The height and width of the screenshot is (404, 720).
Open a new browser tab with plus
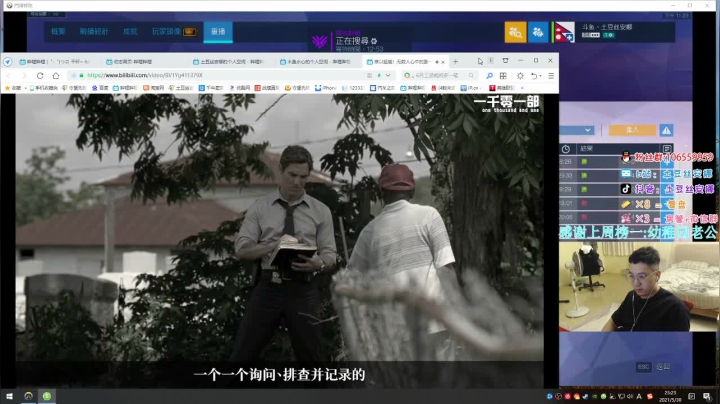pyautogui.click(x=456, y=62)
